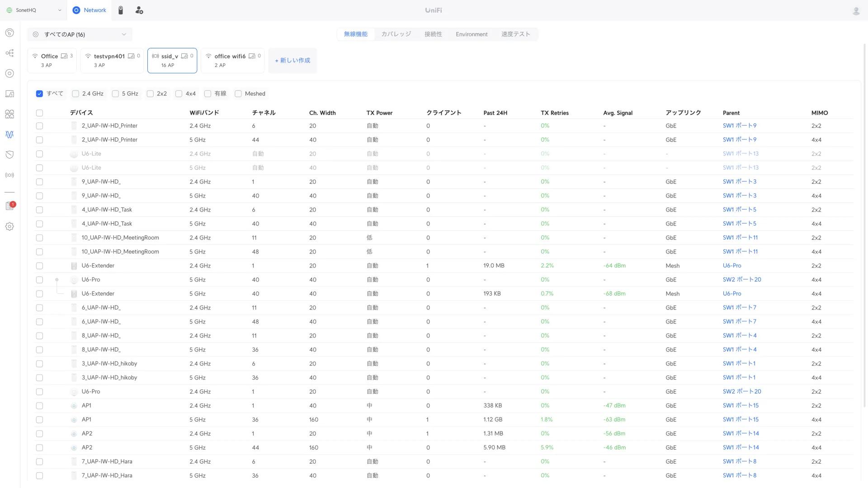Open the すべてのAP (16) dropdown

click(x=80, y=34)
